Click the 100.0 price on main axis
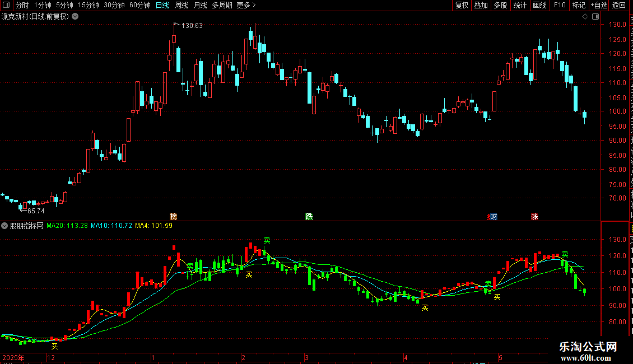 tap(618, 111)
